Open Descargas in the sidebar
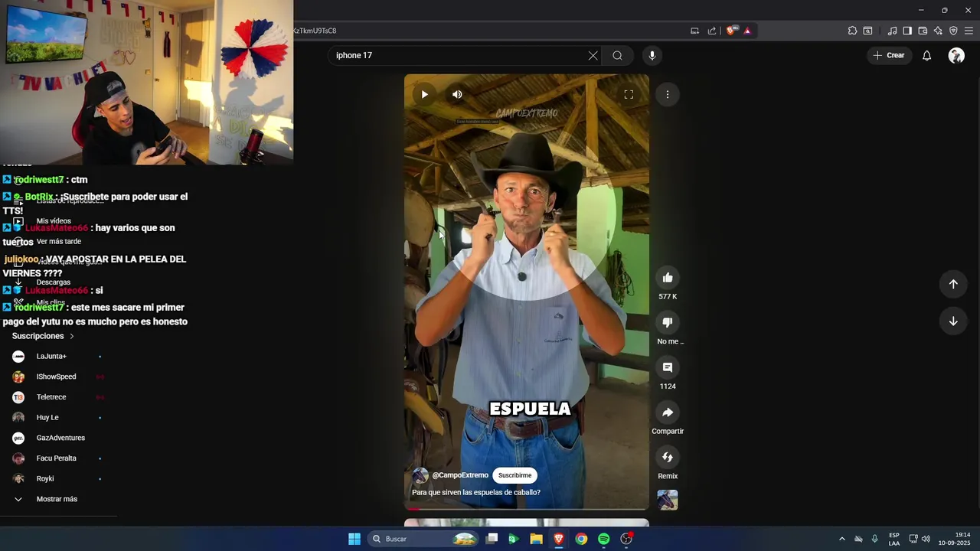Viewport: 980px width, 551px height. [x=54, y=282]
